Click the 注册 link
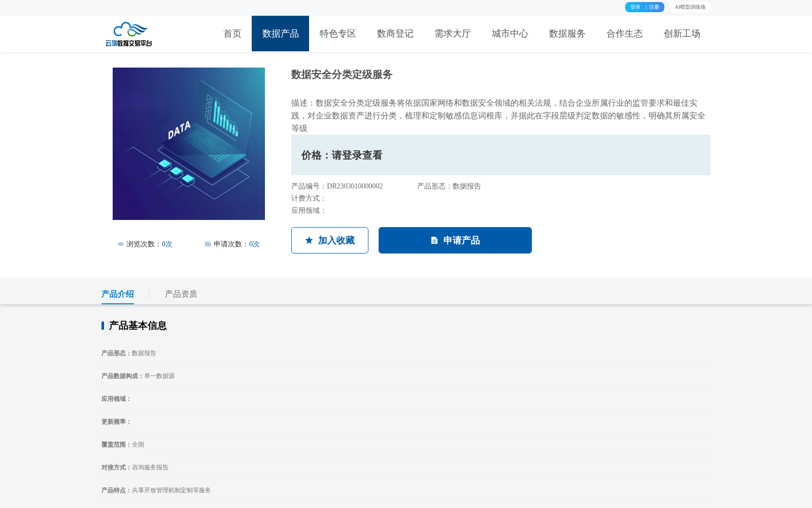 pyautogui.click(x=654, y=7)
